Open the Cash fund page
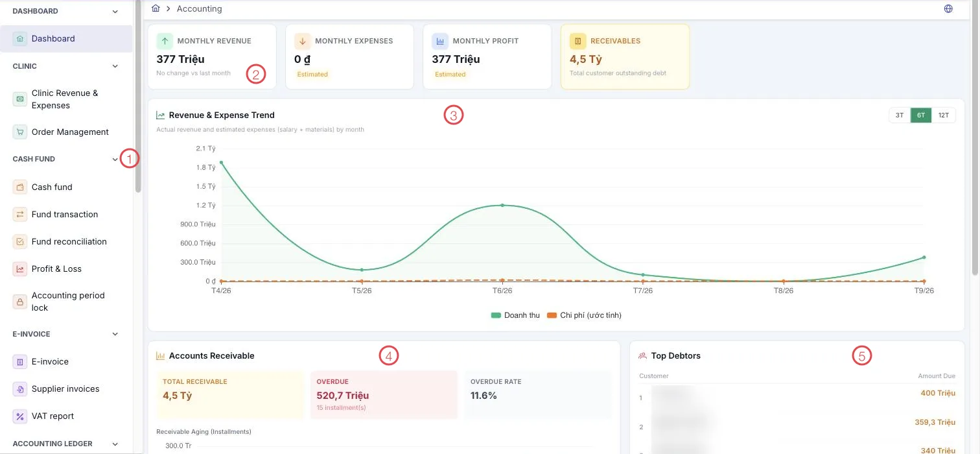The width and height of the screenshot is (980, 454). [66, 187]
